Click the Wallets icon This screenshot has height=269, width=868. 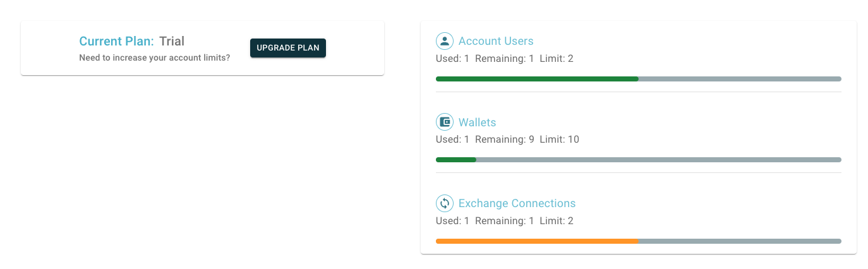445,122
